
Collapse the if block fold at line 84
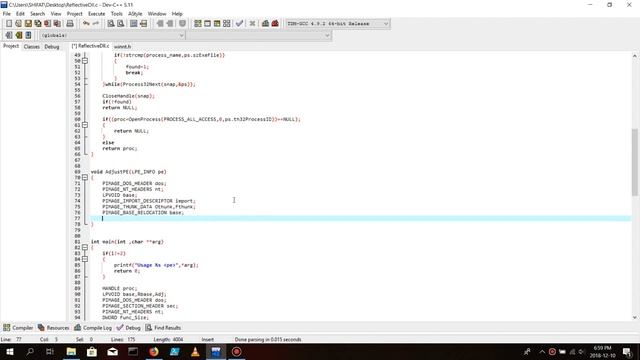click(85, 259)
